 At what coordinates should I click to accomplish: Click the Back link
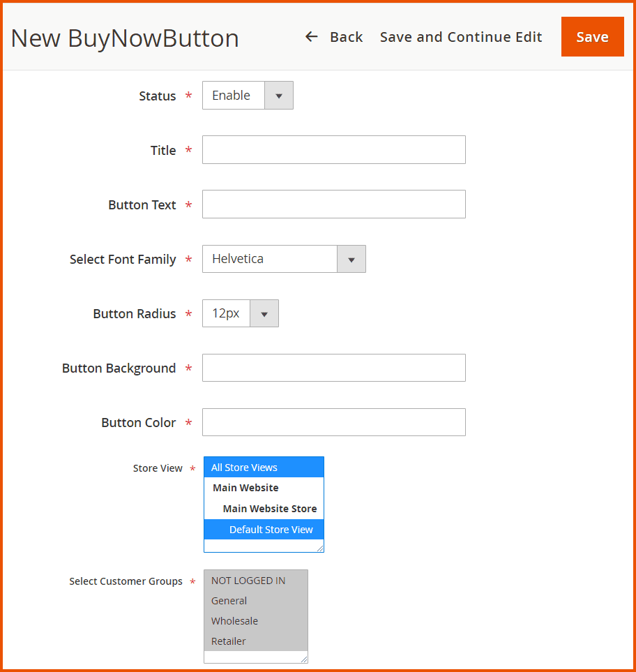tap(346, 37)
